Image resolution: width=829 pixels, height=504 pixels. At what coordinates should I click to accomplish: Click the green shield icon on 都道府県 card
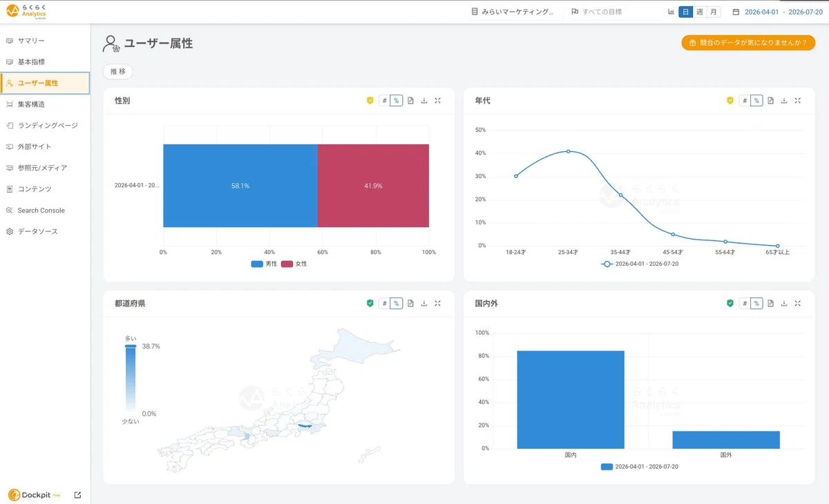point(370,303)
